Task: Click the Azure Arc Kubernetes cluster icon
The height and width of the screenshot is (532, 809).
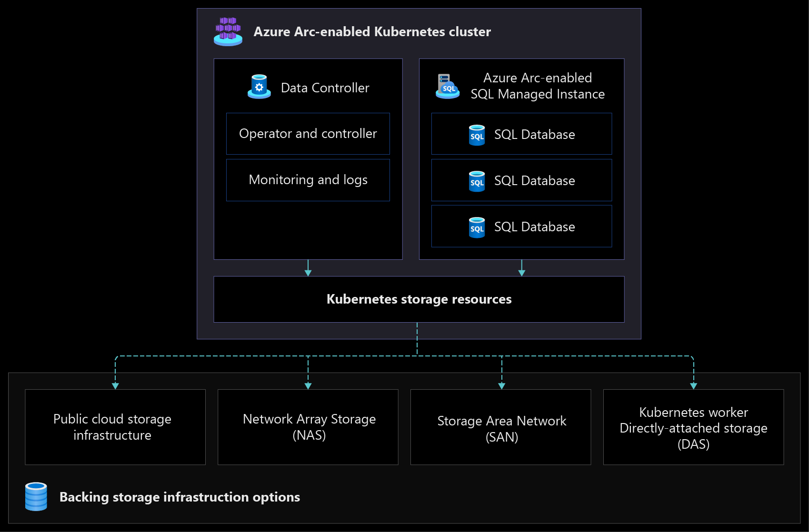Action: (228, 31)
